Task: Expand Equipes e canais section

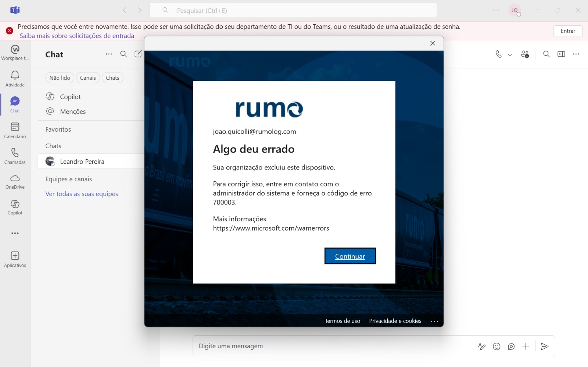Action: (x=69, y=179)
